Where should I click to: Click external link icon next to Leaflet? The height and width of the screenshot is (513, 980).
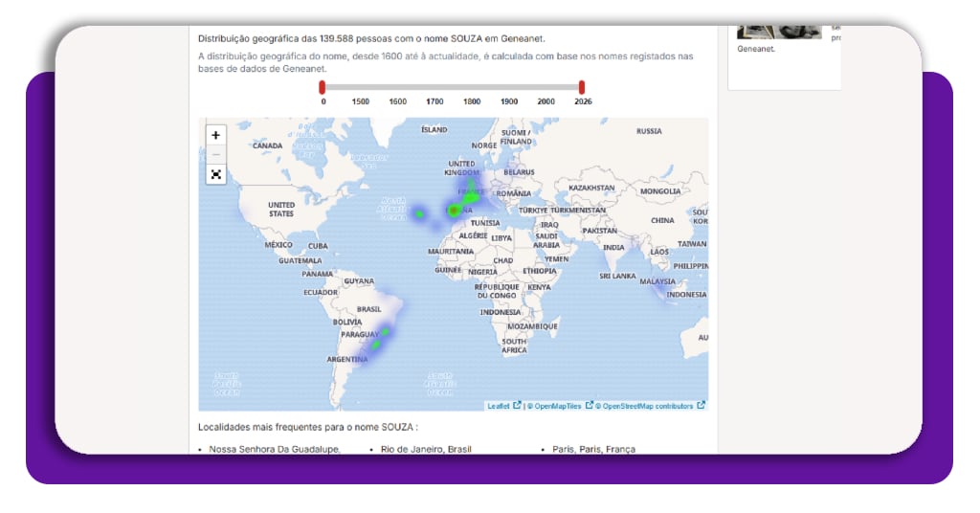[x=517, y=406]
